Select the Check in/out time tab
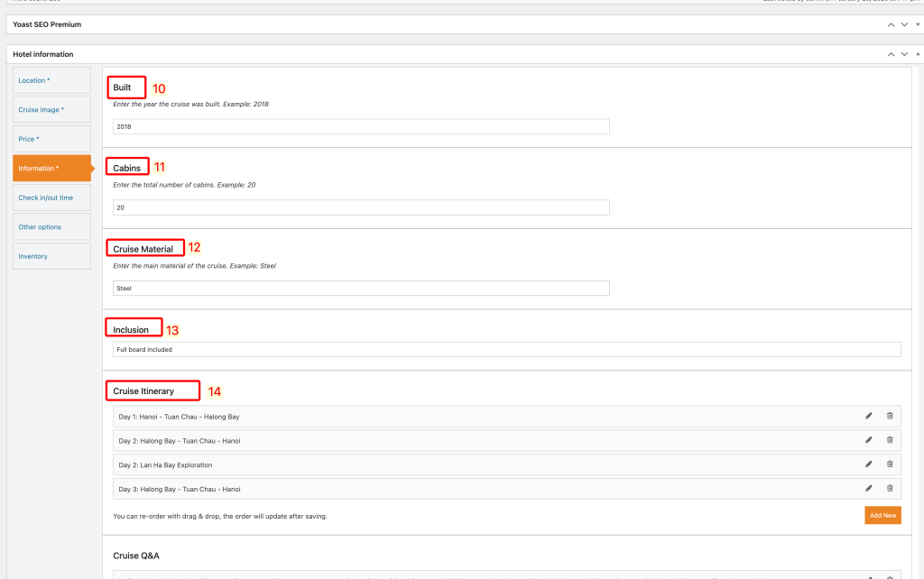The height and width of the screenshot is (579, 924). [x=51, y=198]
